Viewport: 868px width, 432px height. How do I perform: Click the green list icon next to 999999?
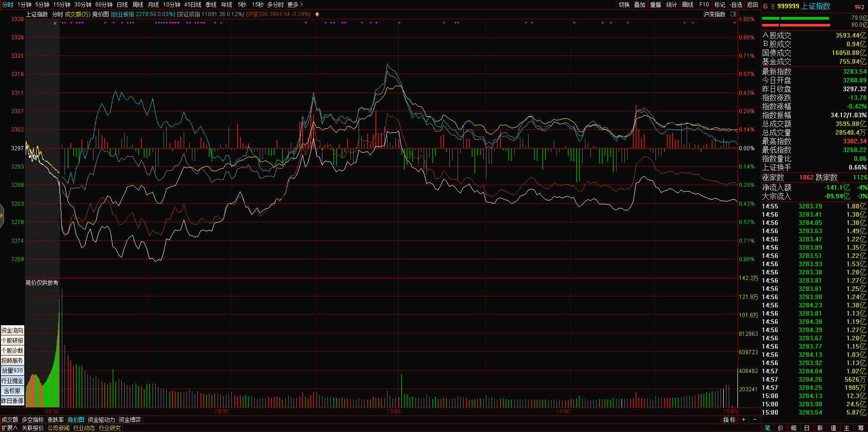(772, 6)
